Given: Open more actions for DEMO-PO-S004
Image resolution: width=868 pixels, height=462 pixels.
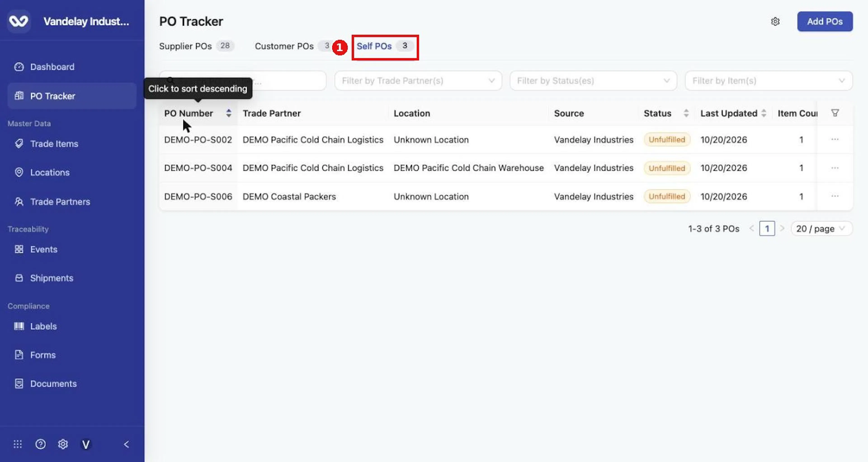Looking at the screenshot, I should (x=835, y=168).
